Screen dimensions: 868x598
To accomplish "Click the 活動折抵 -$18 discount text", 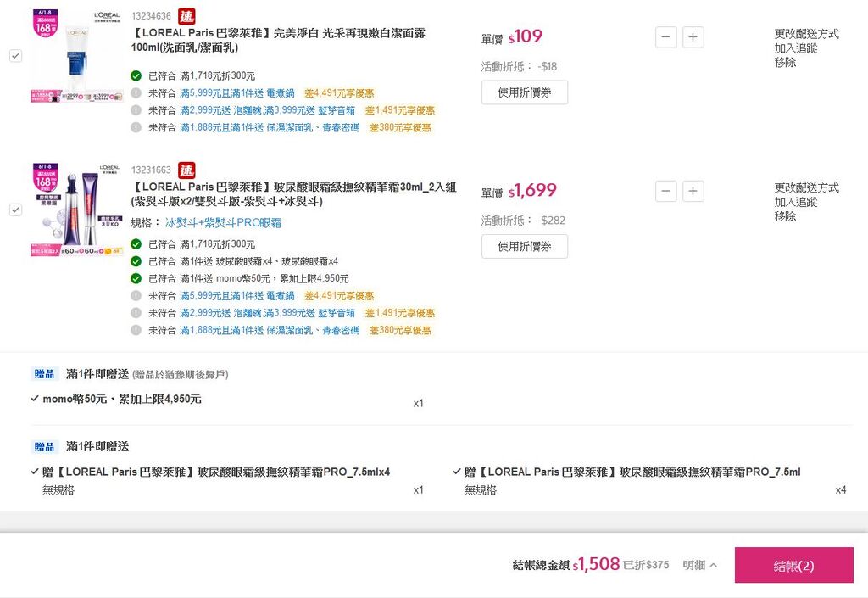I will click(520, 66).
